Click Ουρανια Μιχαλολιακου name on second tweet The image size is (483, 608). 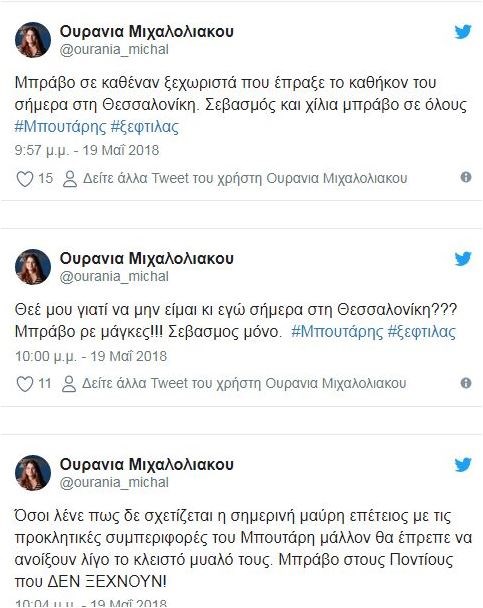[147, 258]
